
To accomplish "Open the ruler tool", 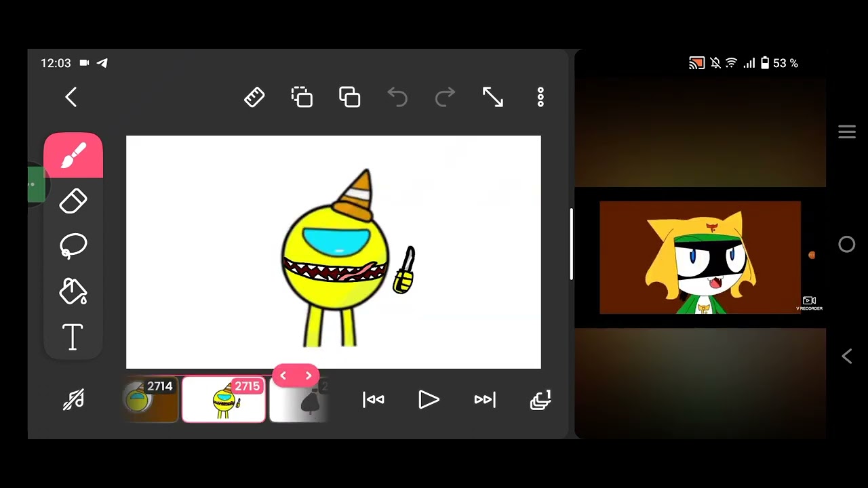I will point(254,98).
